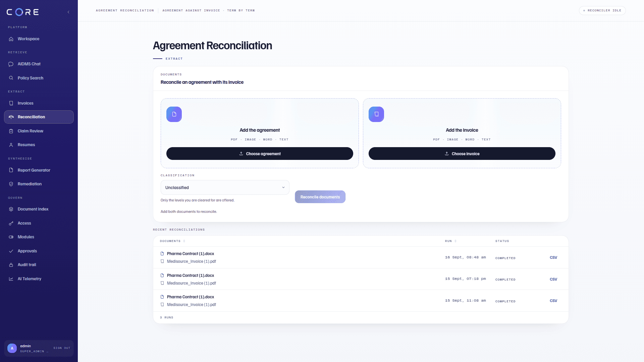Open the Classification dropdown

click(x=225, y=188)
